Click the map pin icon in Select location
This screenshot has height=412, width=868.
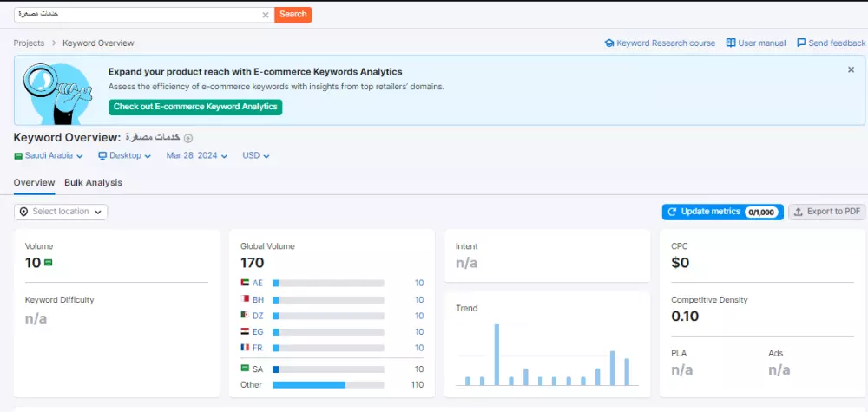tap(23, 212)
